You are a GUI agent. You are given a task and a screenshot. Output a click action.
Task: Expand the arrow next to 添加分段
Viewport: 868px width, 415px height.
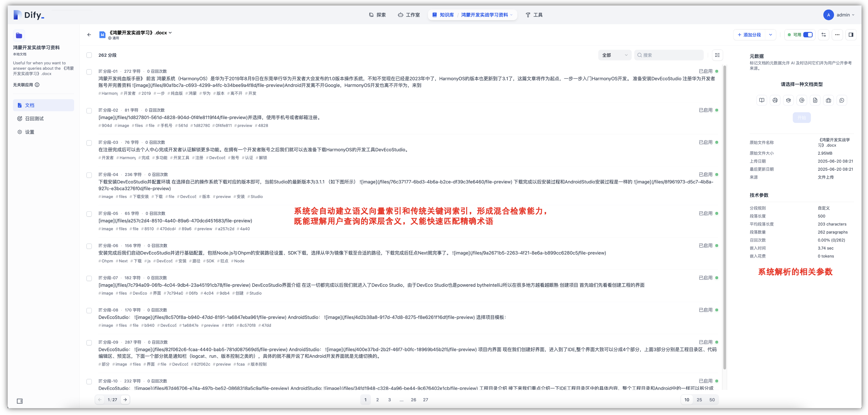tap(771, 35)
